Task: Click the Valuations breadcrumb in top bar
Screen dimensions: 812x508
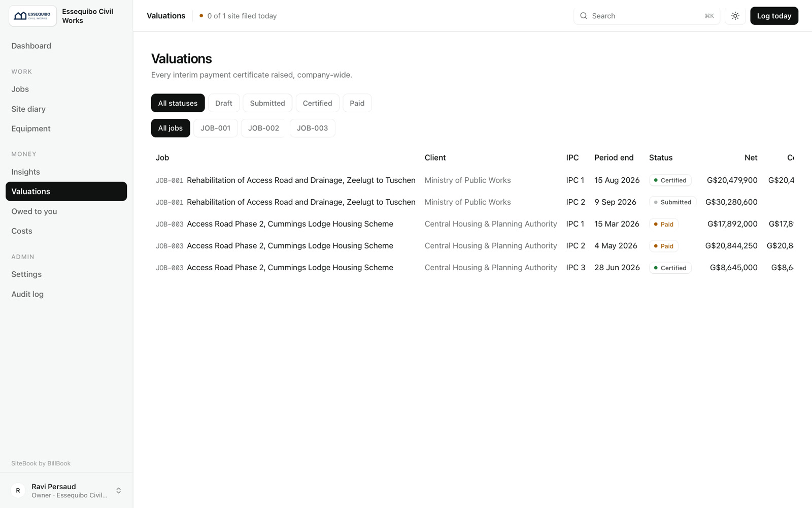Action: 166,16
